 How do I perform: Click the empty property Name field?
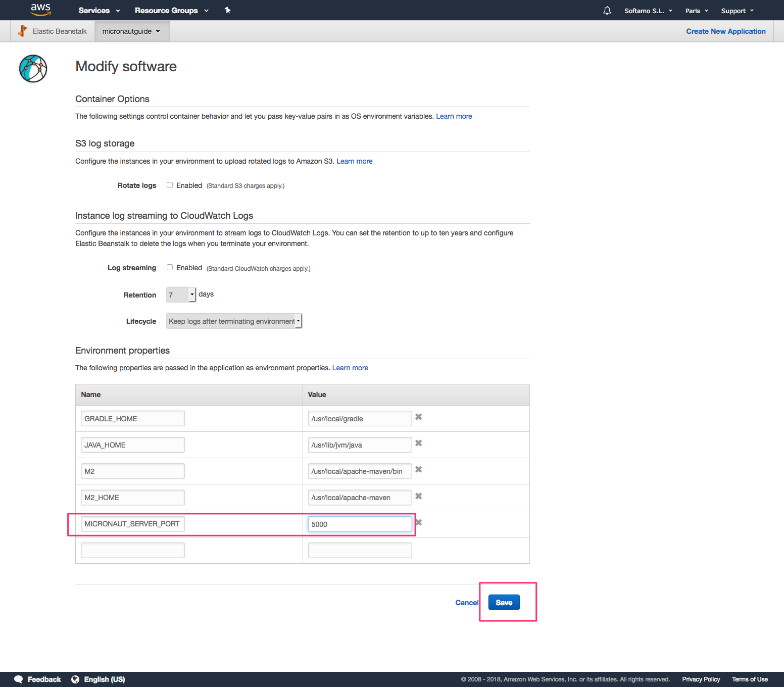pos(132,550)
